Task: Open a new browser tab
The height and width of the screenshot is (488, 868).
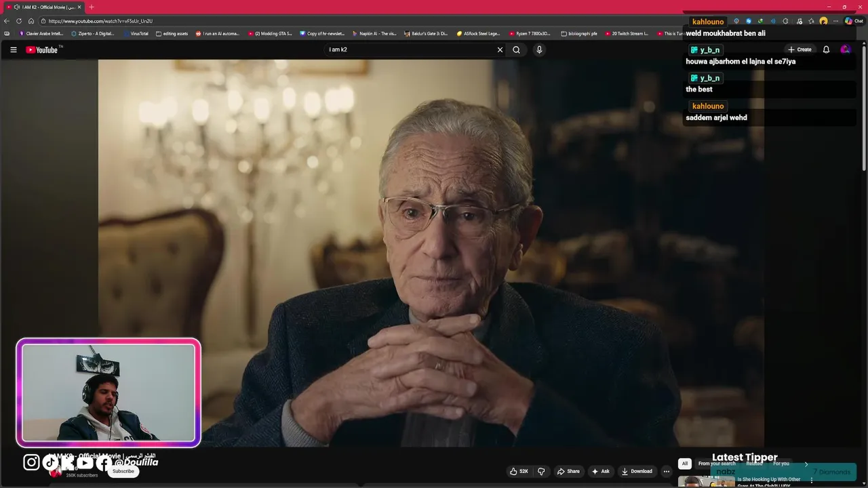Action: [92, 7]
